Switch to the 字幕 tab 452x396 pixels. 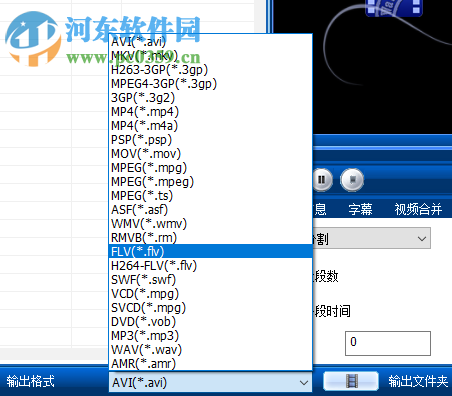360,210
